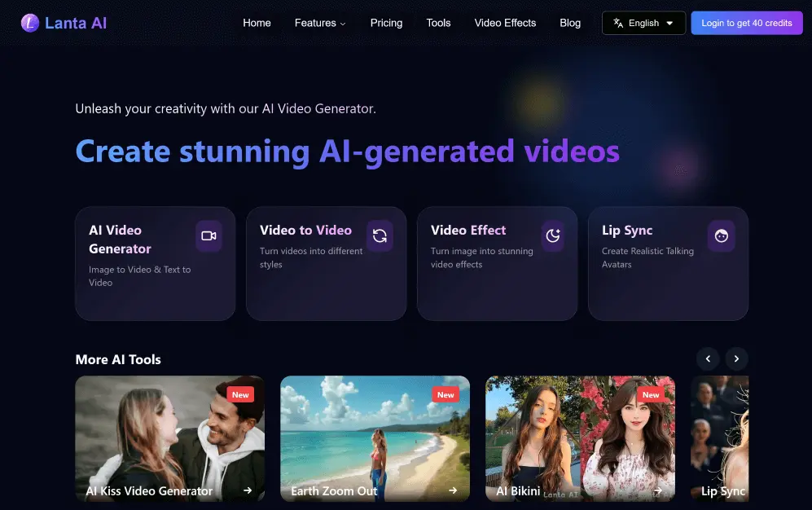Open the English language dropdown
Viewport: 812px width, 510px height.
click(x=643, y=23)
